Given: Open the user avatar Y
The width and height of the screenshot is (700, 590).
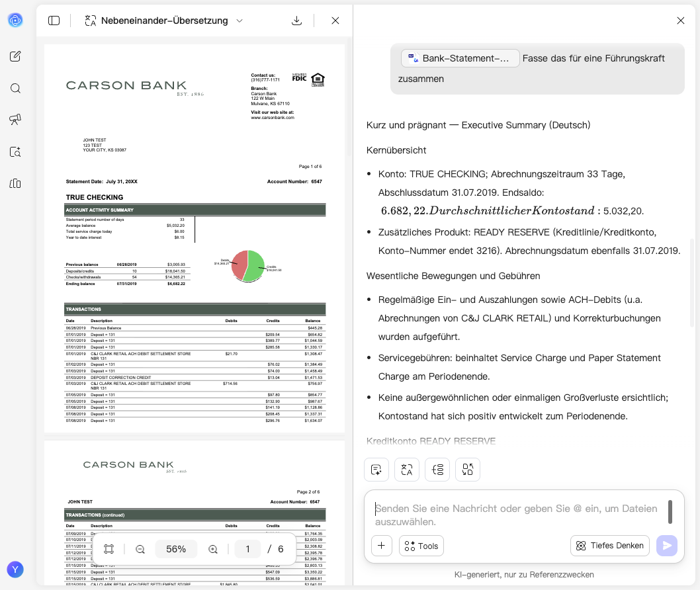Looking at the screenshot, I should (15, 569).
